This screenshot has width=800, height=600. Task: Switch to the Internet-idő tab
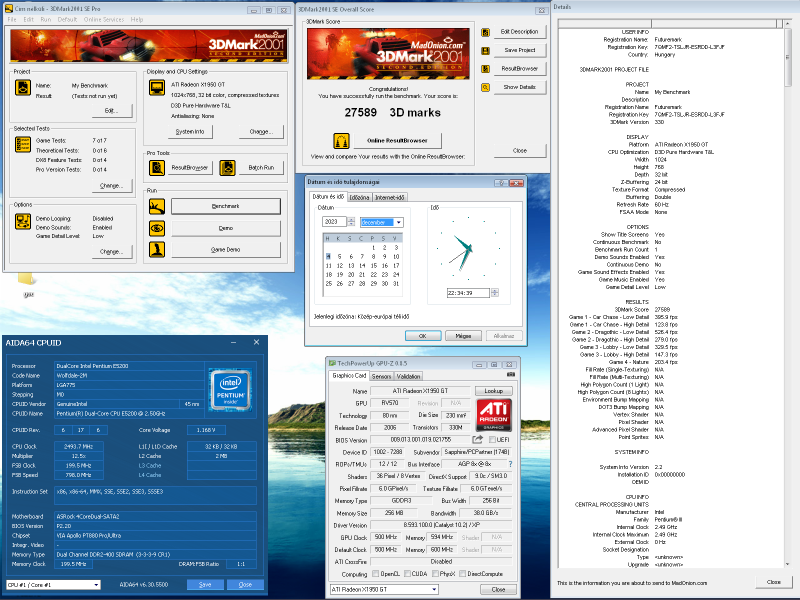390,197
